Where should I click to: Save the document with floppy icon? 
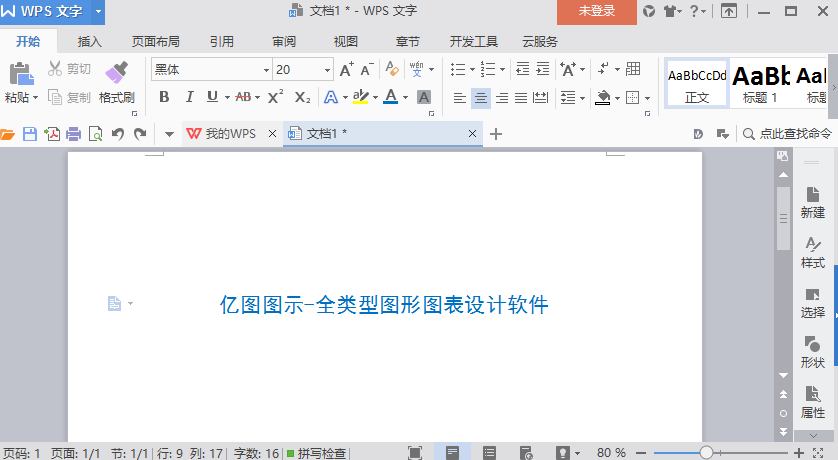point(30,134)
